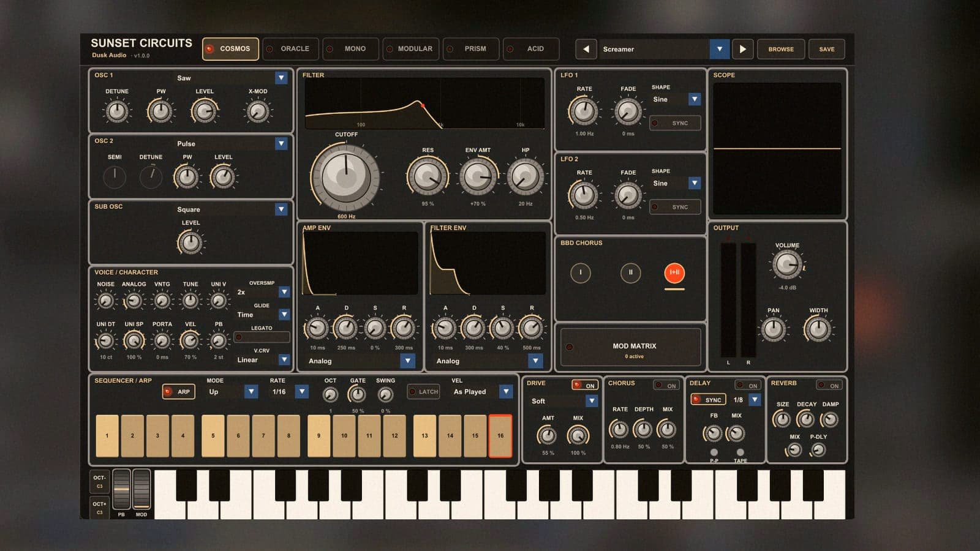This screenshot has width=980, height=551.
Task: Toggle the ARP button
Action: [x=178, y=392]
